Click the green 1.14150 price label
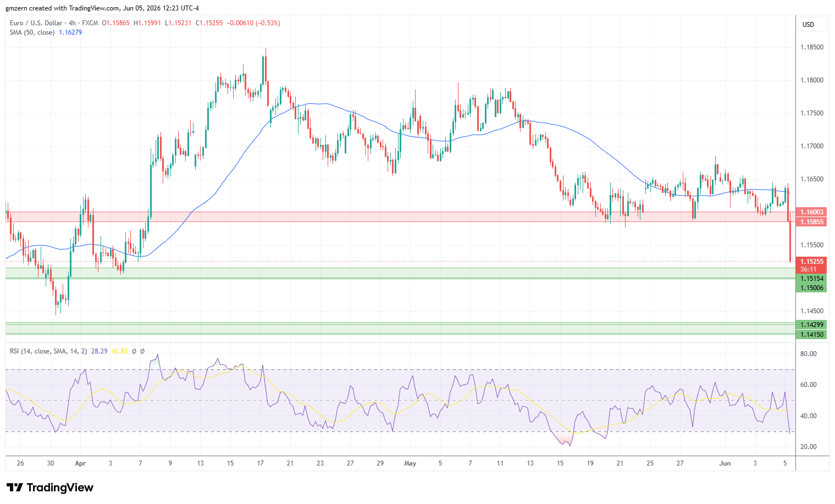The image size is (835, 504). click(811, 335)
